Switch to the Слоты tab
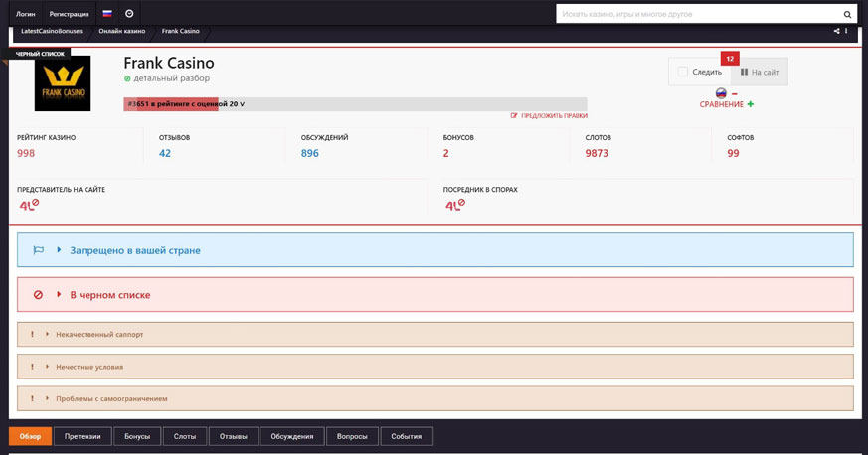868x455 pixels. click(185, 436)
